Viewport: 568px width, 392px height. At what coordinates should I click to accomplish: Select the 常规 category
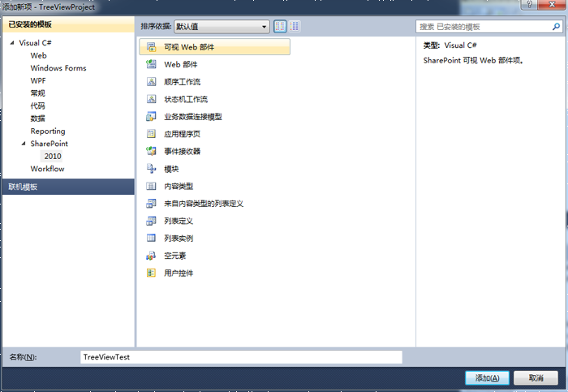pyautogui.click(x=37, y=93)
